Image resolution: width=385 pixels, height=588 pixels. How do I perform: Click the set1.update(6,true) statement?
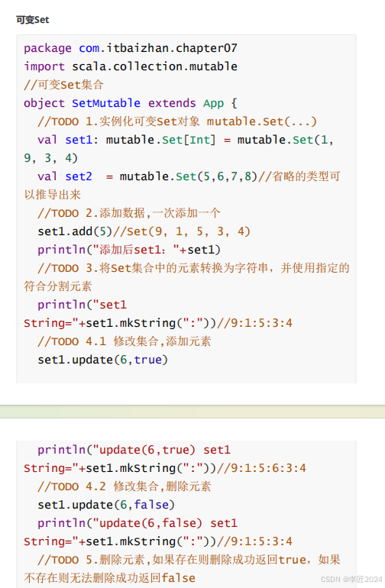pyautogui.click(x=102, y=360)
